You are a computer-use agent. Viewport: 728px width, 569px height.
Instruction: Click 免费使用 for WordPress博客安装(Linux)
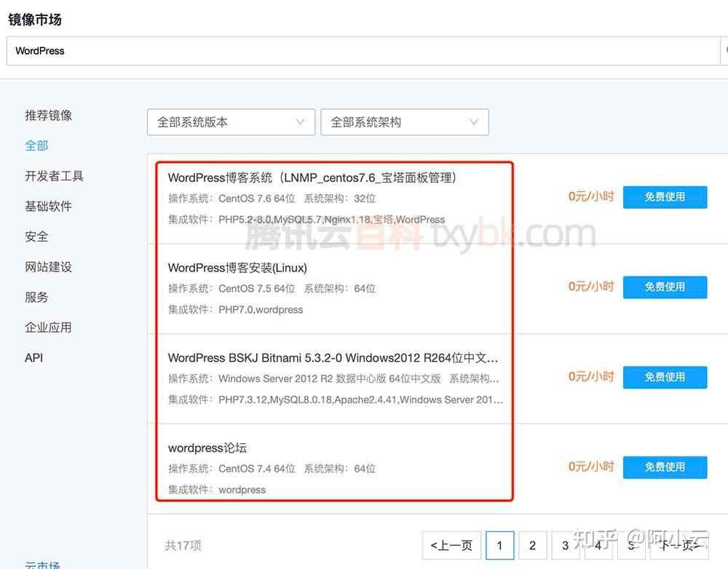pos(665,287)
